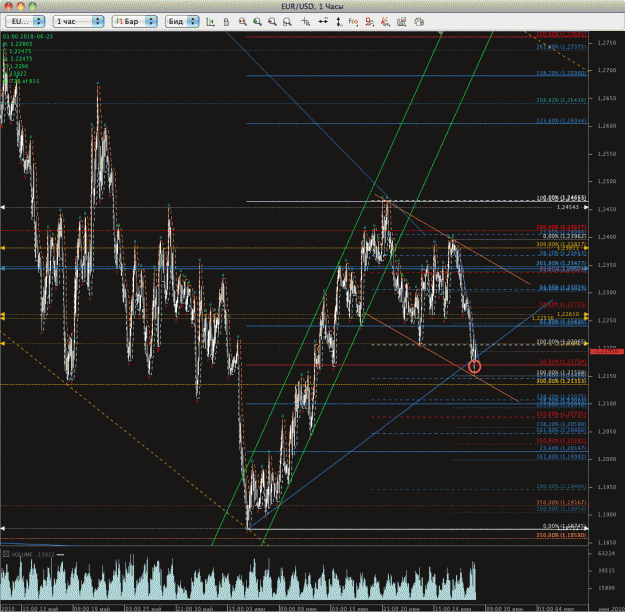Click the last toolbar icon with stacked windows
Screen dimensions: 625x612
[x=419, y=22]
